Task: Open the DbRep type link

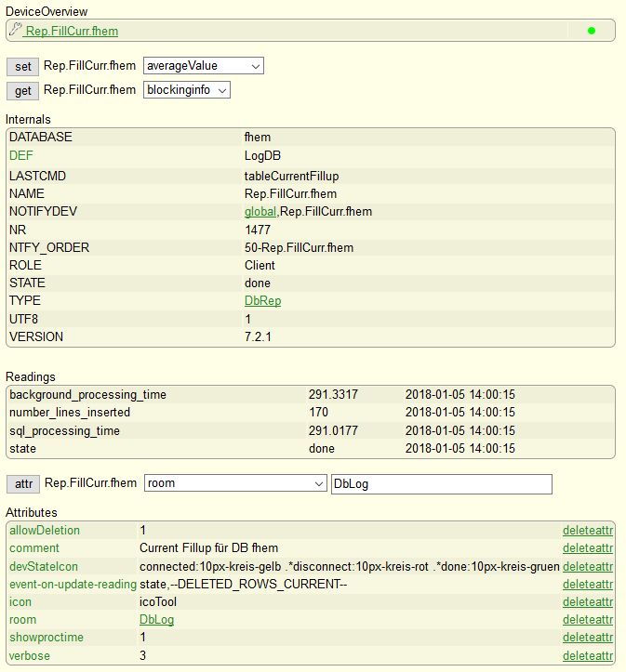Action: pyautogui.click(x=263, y=301)
